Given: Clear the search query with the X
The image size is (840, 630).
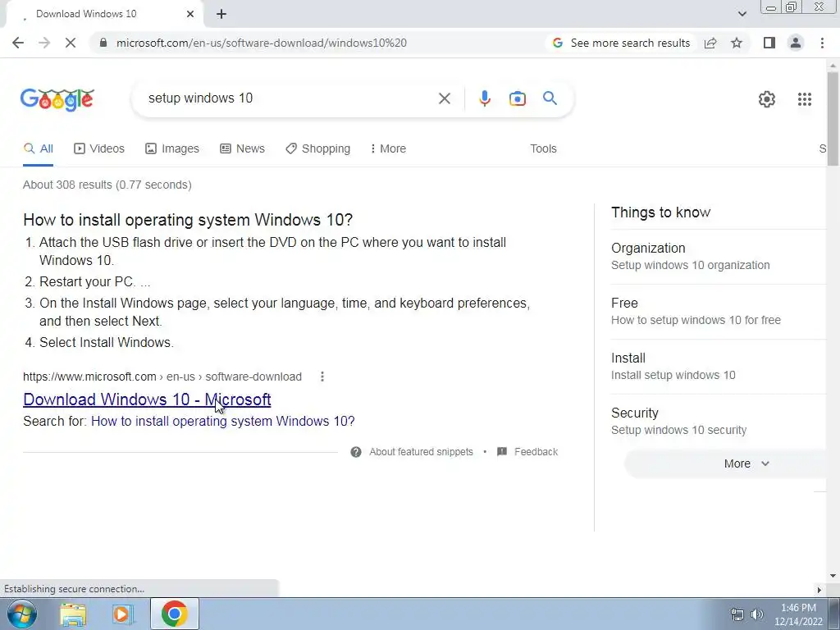Looking at the screenshot, I should (444, 98).
